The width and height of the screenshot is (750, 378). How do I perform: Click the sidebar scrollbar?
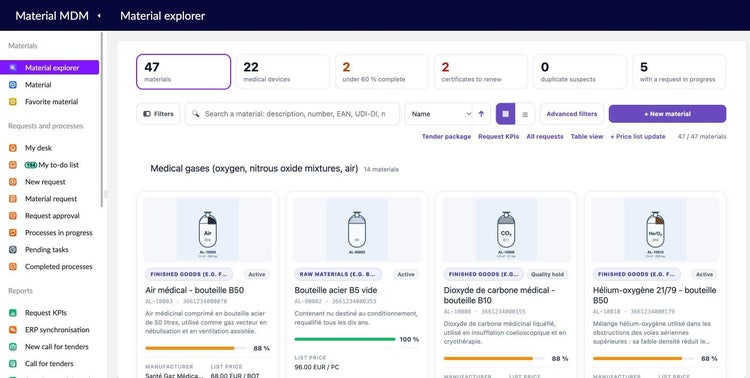(102, 120)
